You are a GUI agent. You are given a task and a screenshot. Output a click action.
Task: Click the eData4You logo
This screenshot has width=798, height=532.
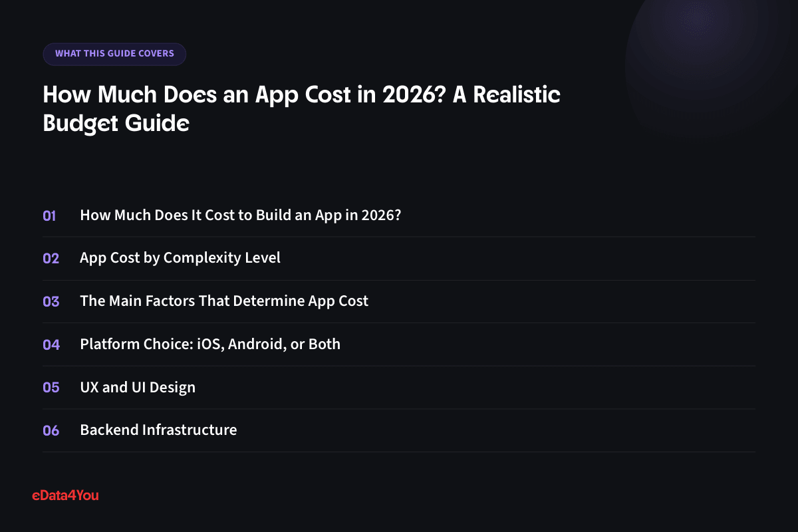pos(65,495)
